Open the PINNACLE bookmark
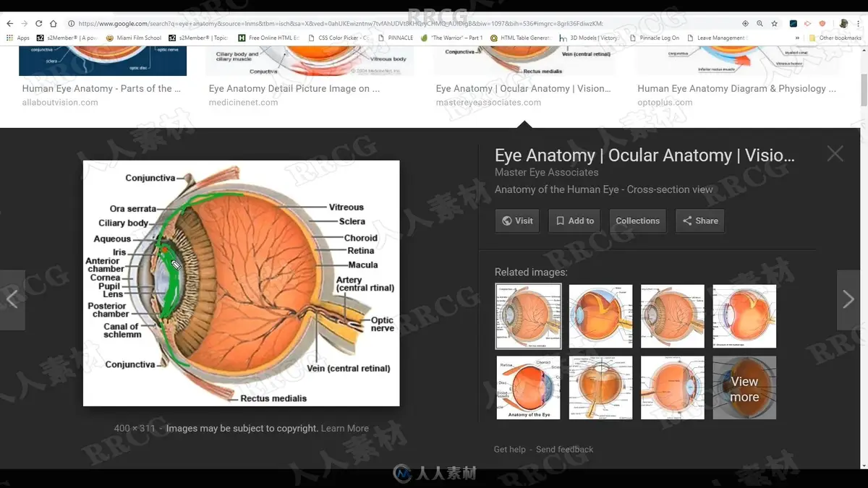This screenshot has width=868, height=488. (395, 38)
